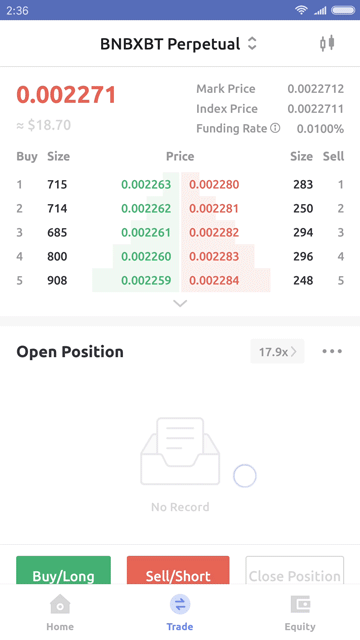Viewport: 360px width, 640px height.
Task: Open the Home tab icon
Action: pyautogui.click(x=60, y=604)
